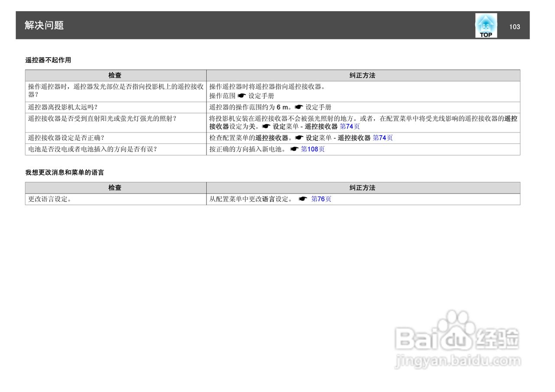Open the 第76页 language settings link
The image size is (555, 392).
tap(320, 199)
